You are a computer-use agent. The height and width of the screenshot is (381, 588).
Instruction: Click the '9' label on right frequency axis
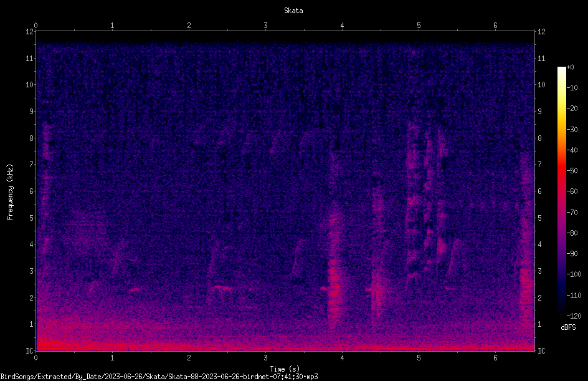[x=539, y=111]
